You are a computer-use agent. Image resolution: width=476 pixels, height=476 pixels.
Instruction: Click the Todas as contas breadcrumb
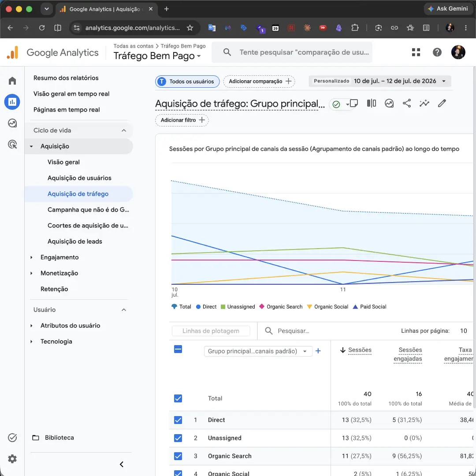coord(133,46)
